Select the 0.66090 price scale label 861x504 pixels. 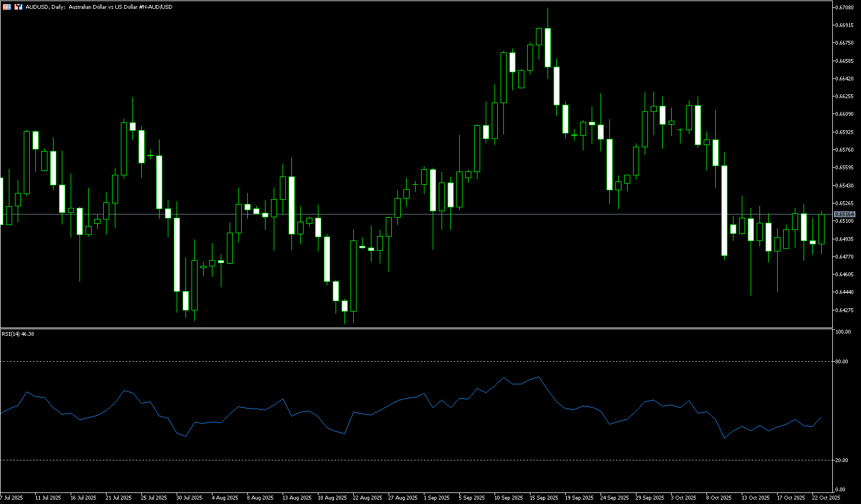tap(844, 114)
